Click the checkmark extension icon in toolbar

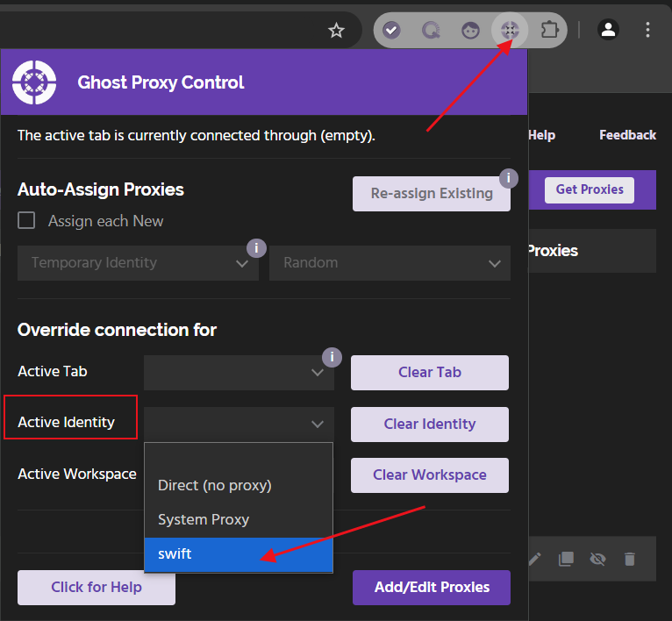[391, 30]
